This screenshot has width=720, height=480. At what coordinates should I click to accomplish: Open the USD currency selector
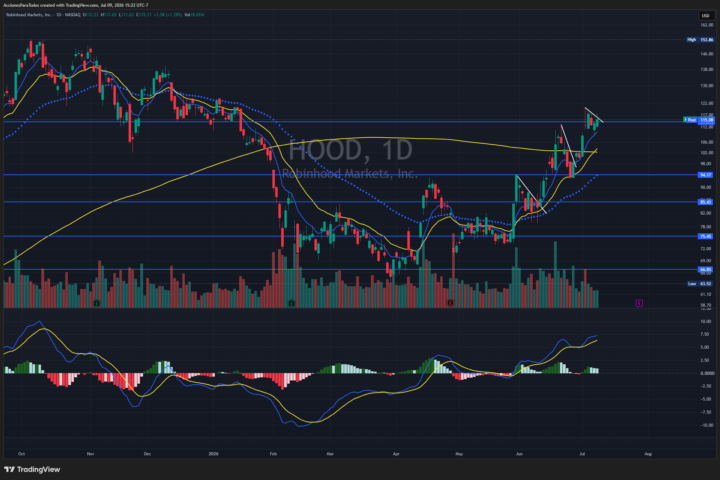click(x=705, y=16)
